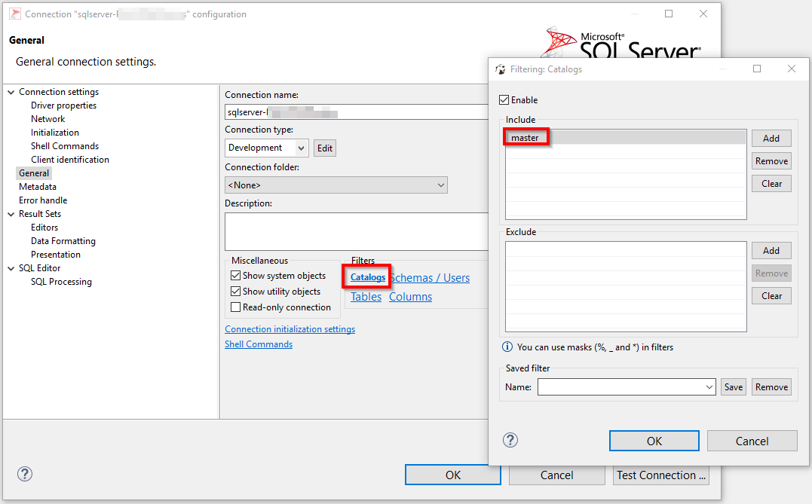Click Add next to the Exclude list

(771, 250)
